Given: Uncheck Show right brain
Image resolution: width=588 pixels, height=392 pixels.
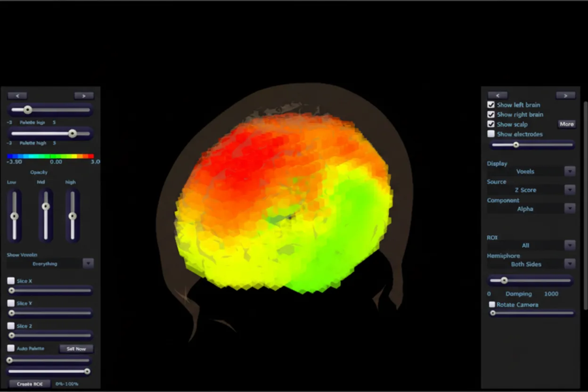Looking at the screenshot, I should pyautogui.click(x=491, y=114).
